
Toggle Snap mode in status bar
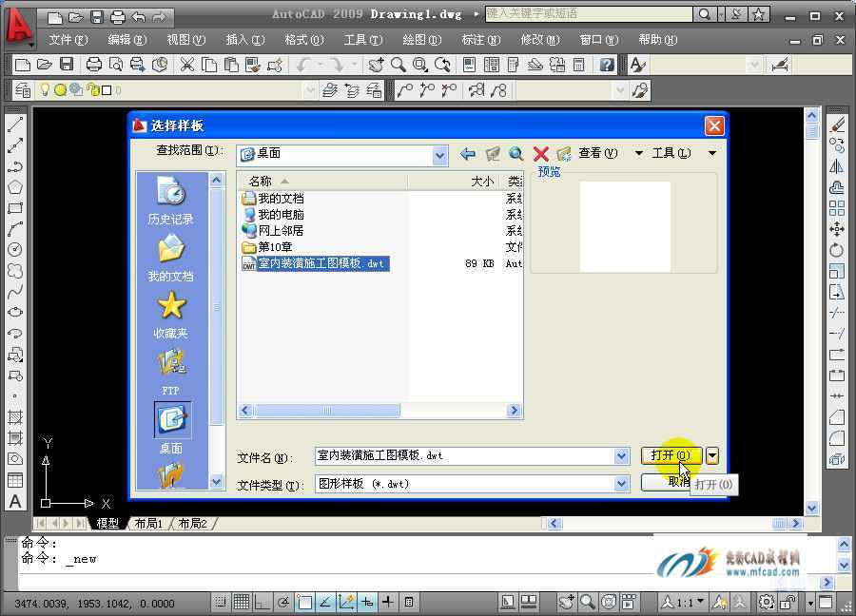coord(220,603)
